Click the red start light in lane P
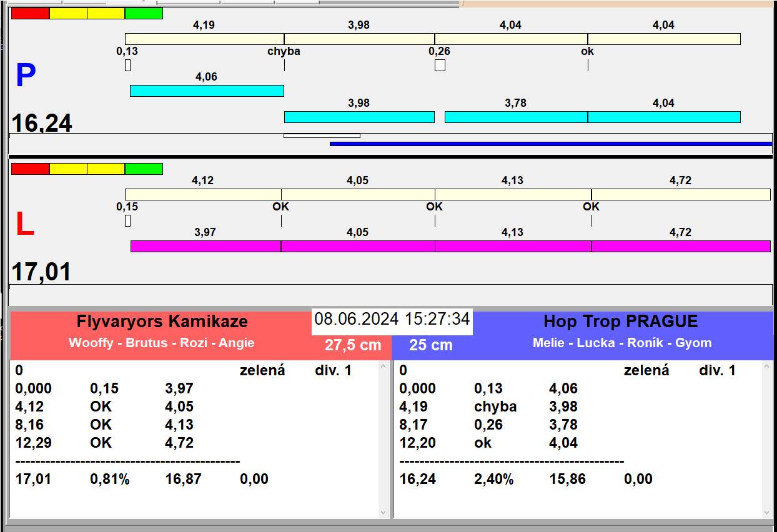Image resolution: width=777 pixels, height=532 pixels. 30,13
